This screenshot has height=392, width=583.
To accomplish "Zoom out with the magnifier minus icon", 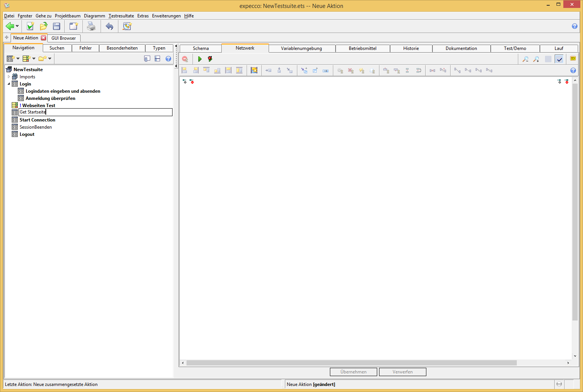I will (x=525, y=59).
